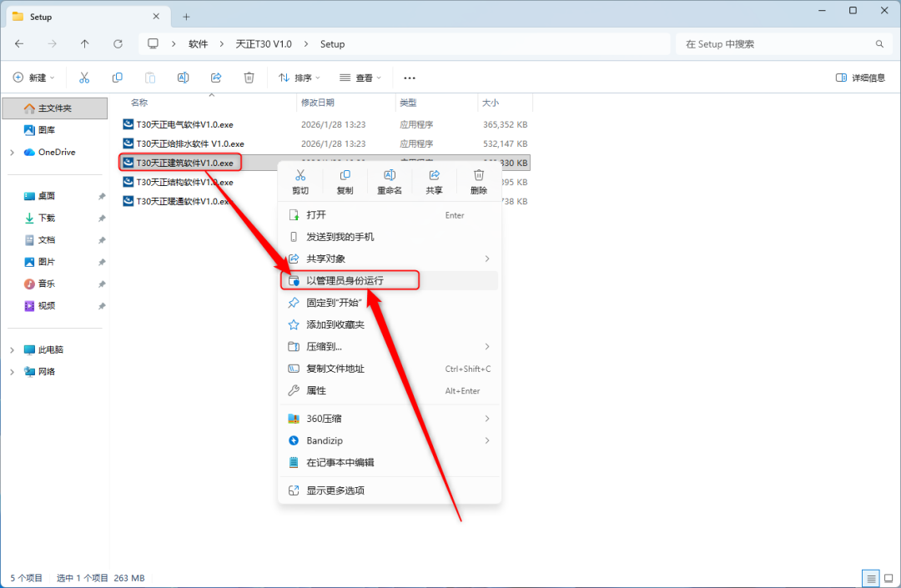The width and height of the screenshot is (901, 588).
Task: Click toolbar delete trash icon
Action: [x=249, y=78]
